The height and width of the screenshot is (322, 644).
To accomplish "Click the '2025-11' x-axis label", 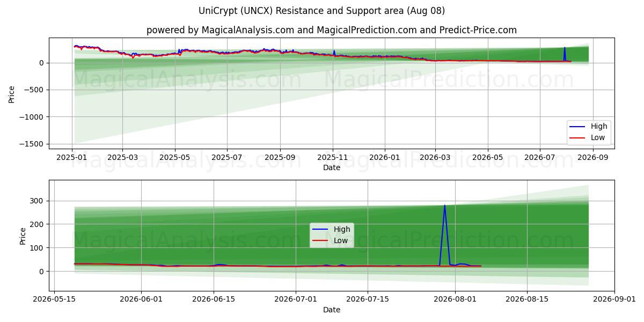I will 333,158.
